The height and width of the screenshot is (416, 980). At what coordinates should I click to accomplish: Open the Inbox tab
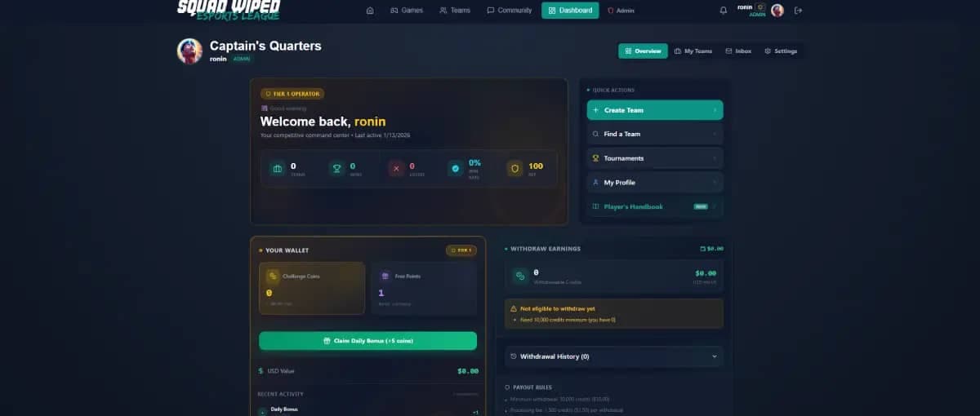pyautogui.click(x=738, y=51)
